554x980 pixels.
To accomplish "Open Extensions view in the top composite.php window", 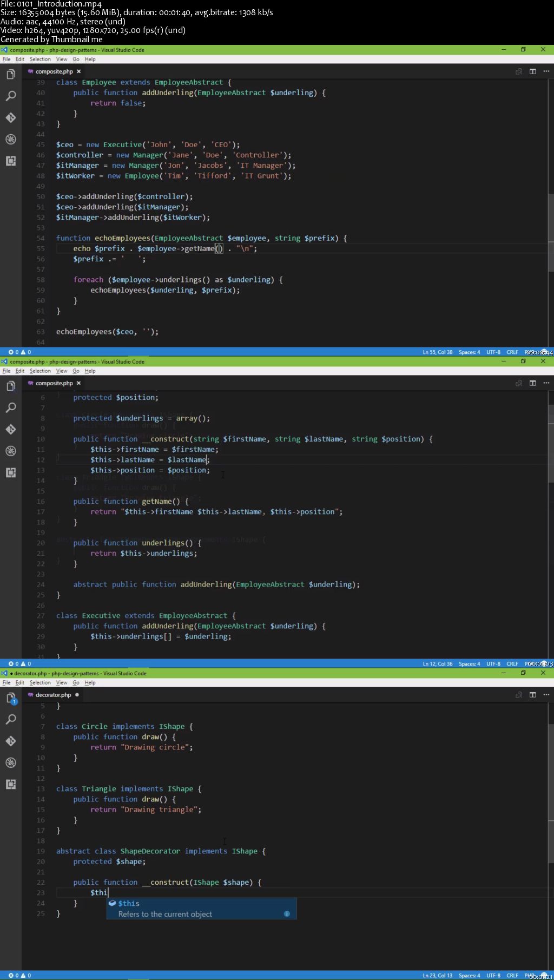I will point(10,161).
